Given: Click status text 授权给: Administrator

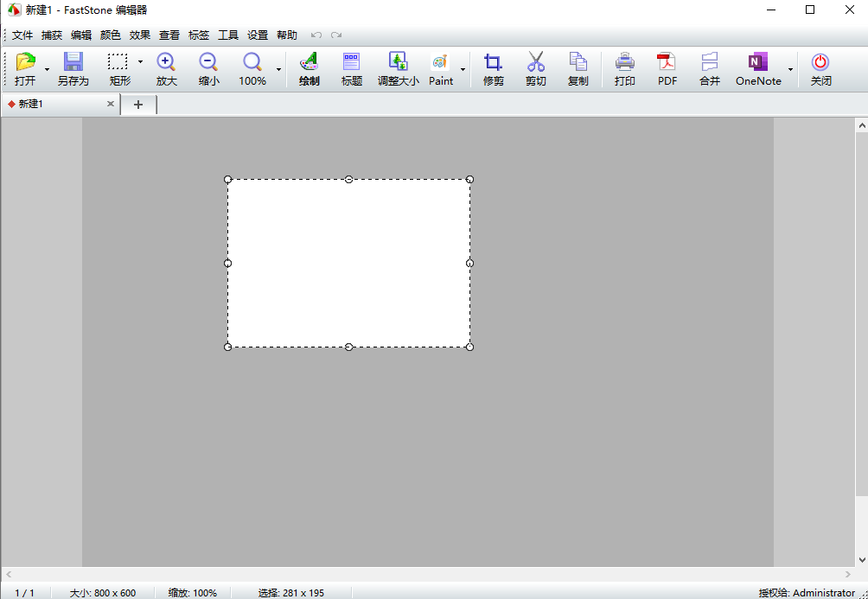Looking at the screenshot, I should [x=807, y=593].
